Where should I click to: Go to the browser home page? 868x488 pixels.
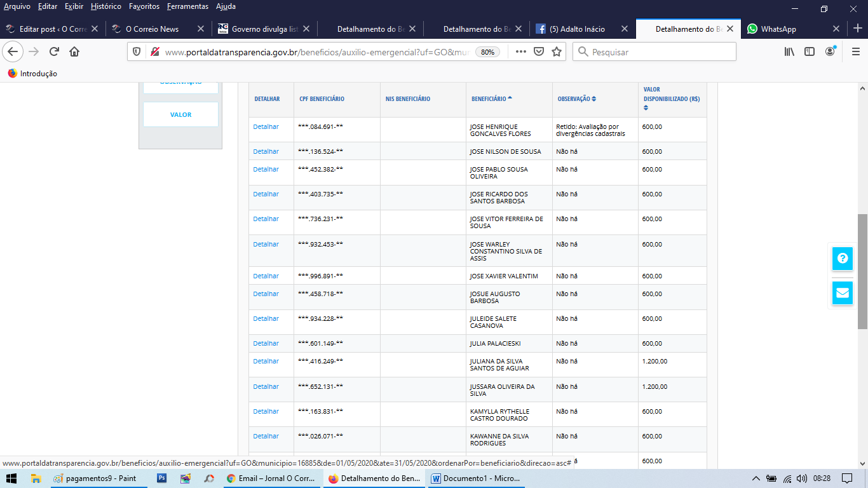pos(74,52)
